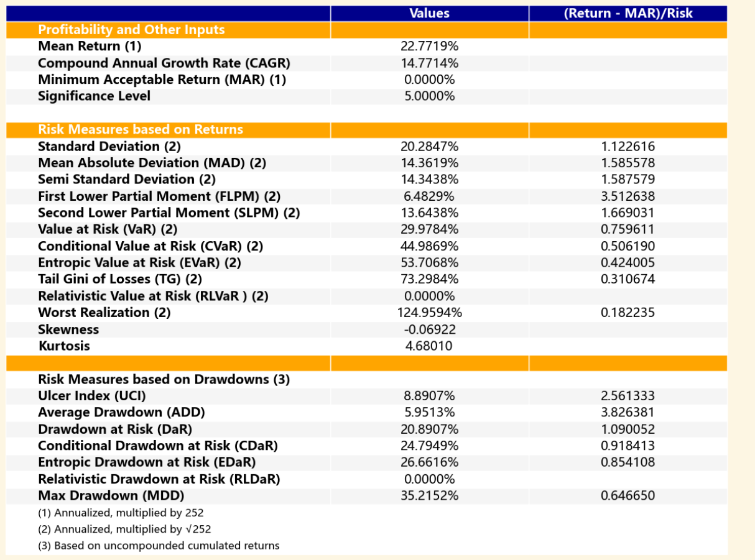Screen dimensions: 755x560
Task: Click the Risk Measures based on Returns heading
Action: pos(141,129)
